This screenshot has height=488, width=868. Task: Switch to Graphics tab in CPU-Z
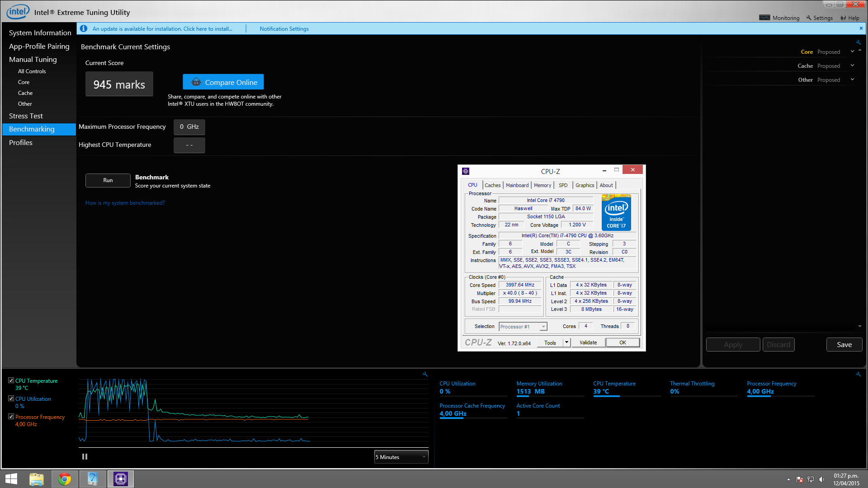585,185
